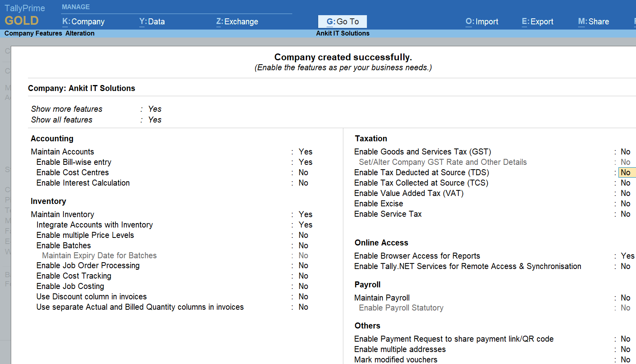Change Maintain Inventory Yes value
Screen dimensions: 636x364
click(305, 214)
